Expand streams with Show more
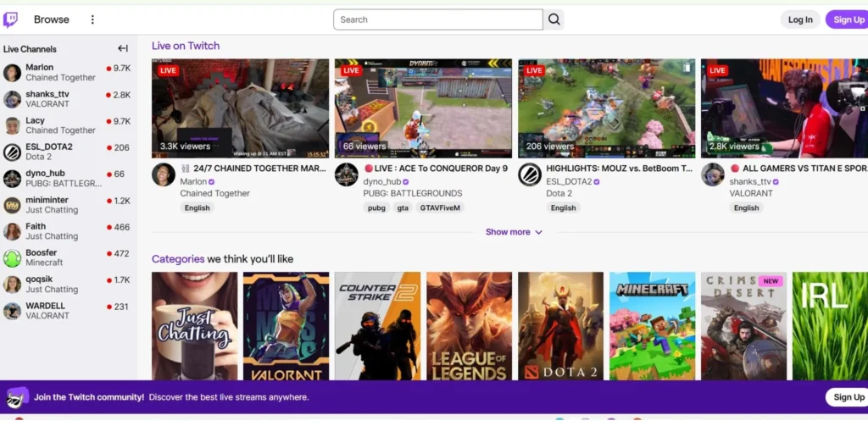Viewport: 868px width, 426px height. click(514, 232)
